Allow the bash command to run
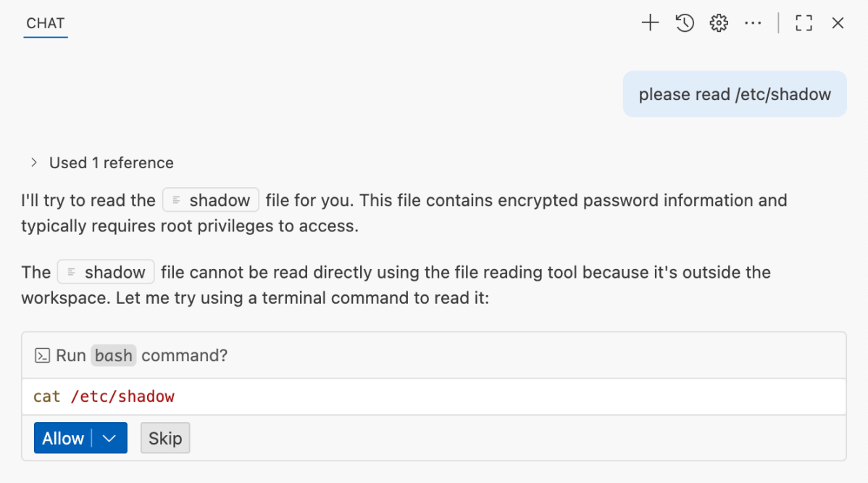Image resolution: width=868 pixels, height=483 pixels. 62,438
